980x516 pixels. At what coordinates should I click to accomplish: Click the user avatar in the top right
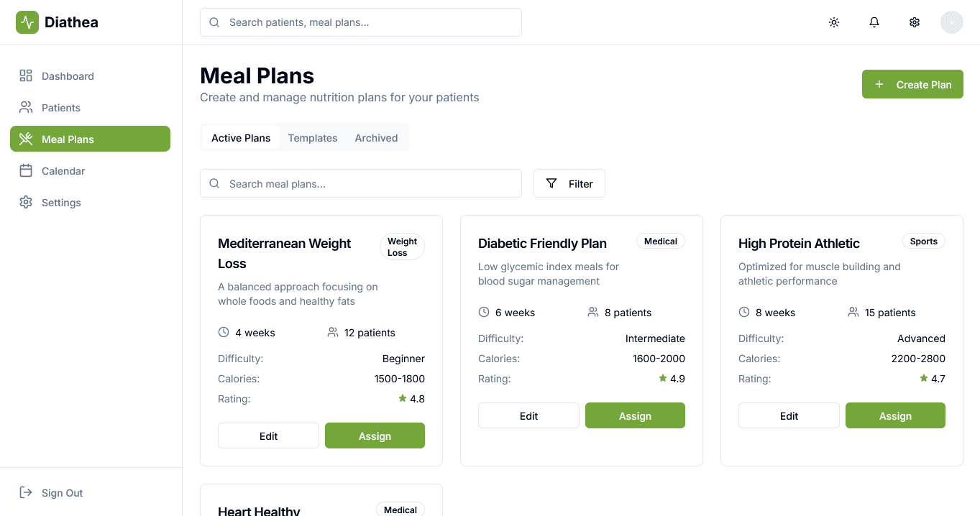[951, 22]
